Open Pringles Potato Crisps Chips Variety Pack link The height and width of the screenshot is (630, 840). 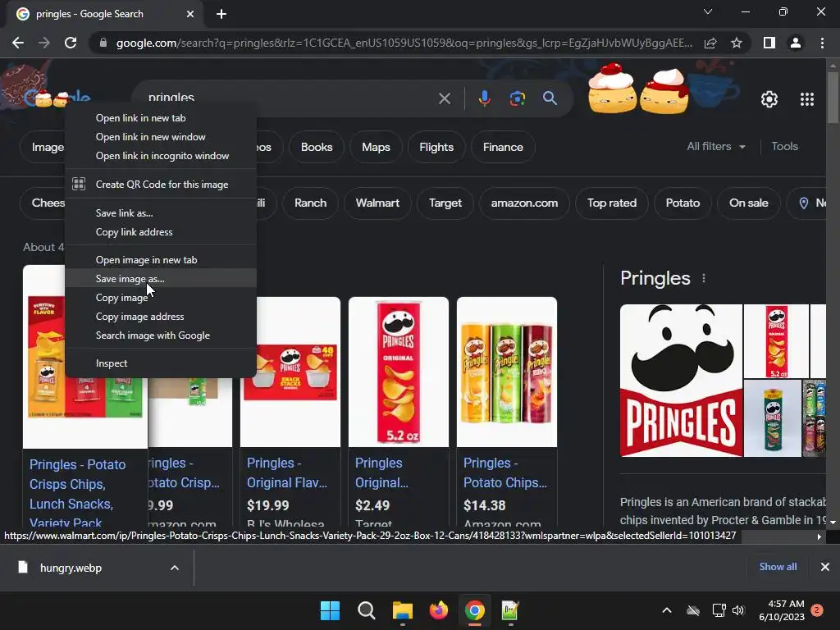pyautogui.click(x=78, y=492)
